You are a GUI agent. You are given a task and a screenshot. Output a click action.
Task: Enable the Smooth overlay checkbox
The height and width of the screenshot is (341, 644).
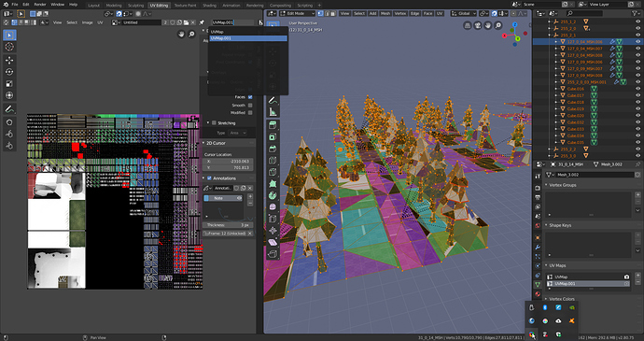[250, 105]
